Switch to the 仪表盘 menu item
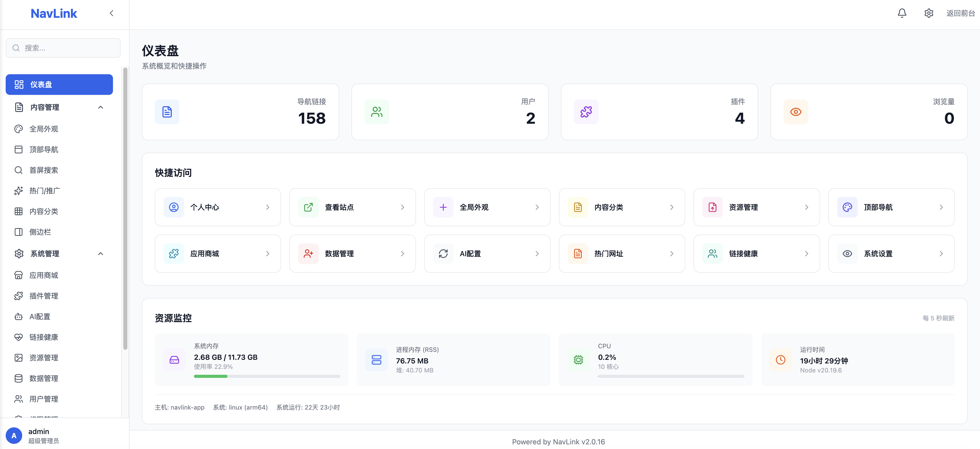The image size is (980, 449). pos(59,84)
